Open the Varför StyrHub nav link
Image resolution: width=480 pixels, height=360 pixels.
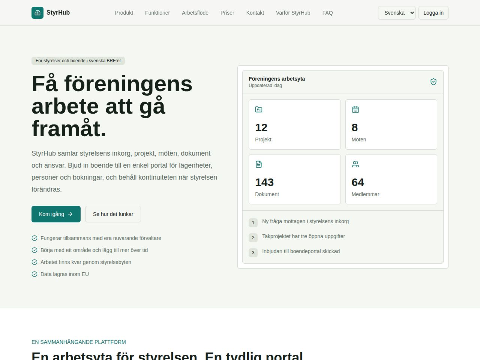pyautogui.click(x=293, y=13)
